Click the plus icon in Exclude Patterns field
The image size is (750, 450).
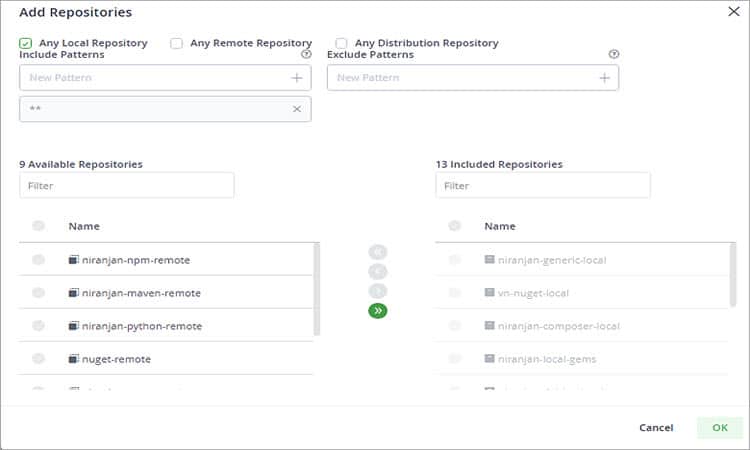click(604, 78)
